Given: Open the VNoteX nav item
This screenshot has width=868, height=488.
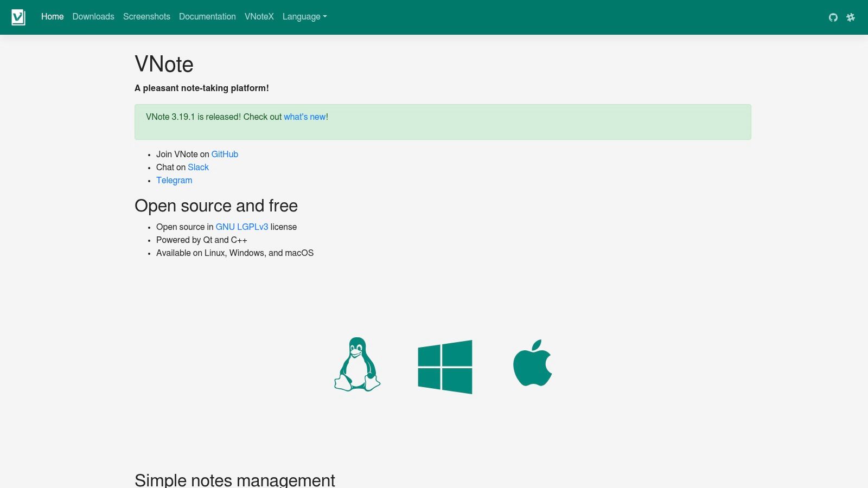Looking at the screenshot, I should pos(259,17).
